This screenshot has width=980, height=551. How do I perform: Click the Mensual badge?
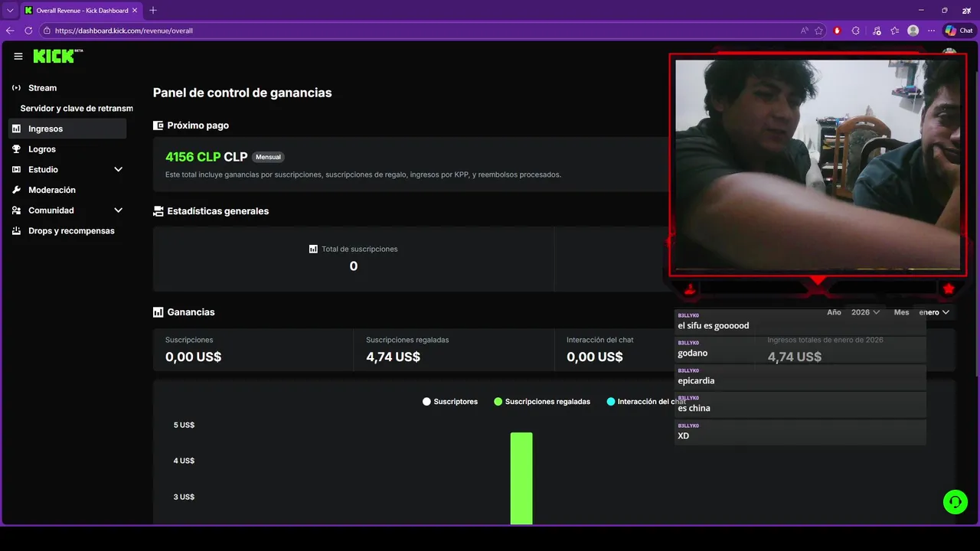268,157
